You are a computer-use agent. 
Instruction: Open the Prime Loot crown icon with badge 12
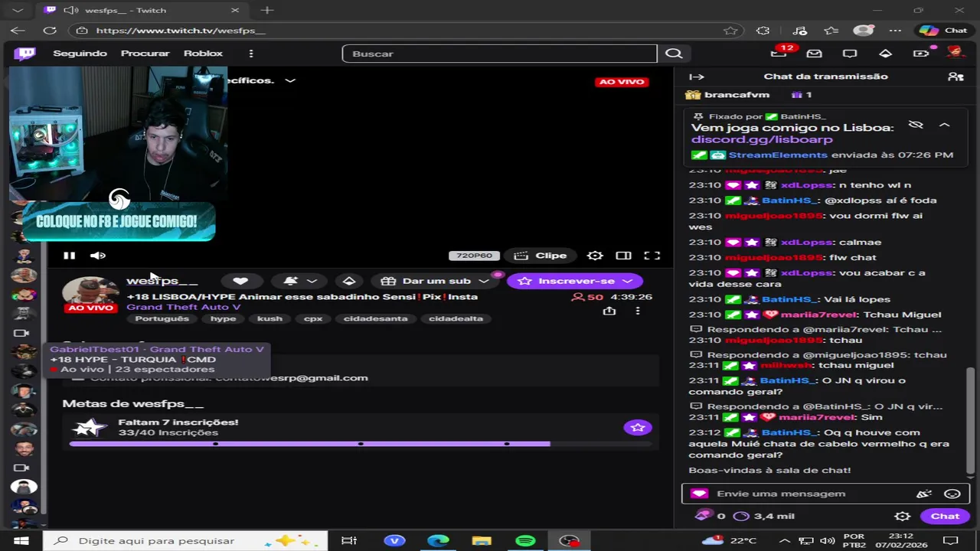[x=779, y=53]
